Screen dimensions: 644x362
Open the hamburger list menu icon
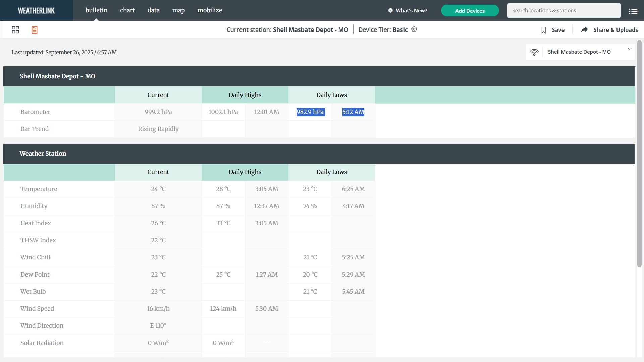coord(633,11)
